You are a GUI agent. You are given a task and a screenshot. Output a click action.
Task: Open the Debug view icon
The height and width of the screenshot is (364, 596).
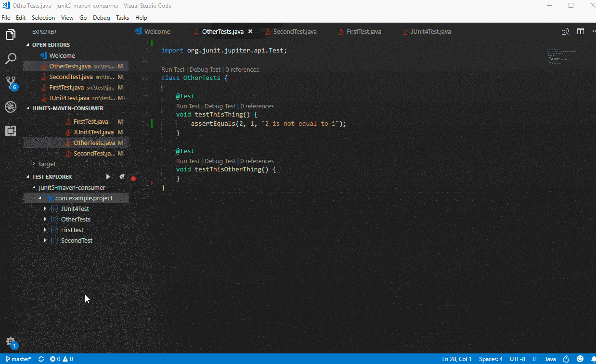(11, 107)
